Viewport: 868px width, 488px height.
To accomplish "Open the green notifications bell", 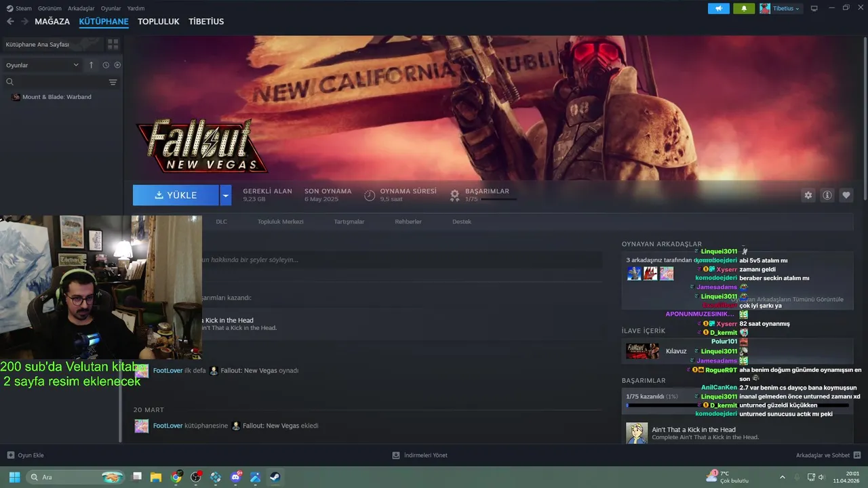I will (744, 8).
